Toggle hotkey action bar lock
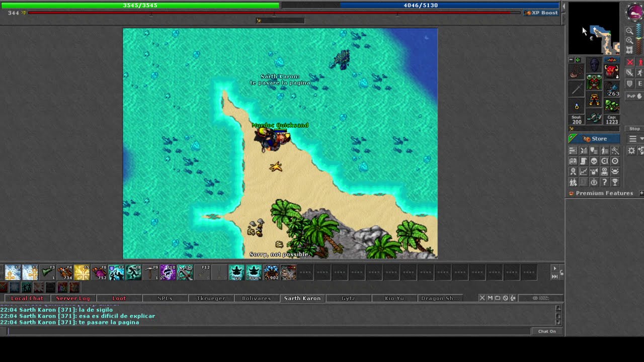The width and height of the screenshot is (644, 362). coord(561,273)
